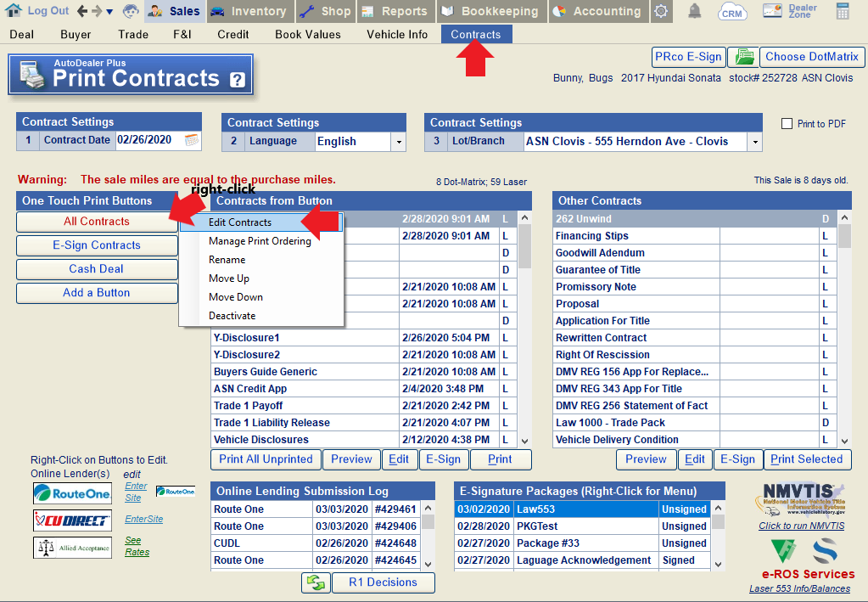
Task: Click the Choose DotMatrix button
Action: (811, 57)
